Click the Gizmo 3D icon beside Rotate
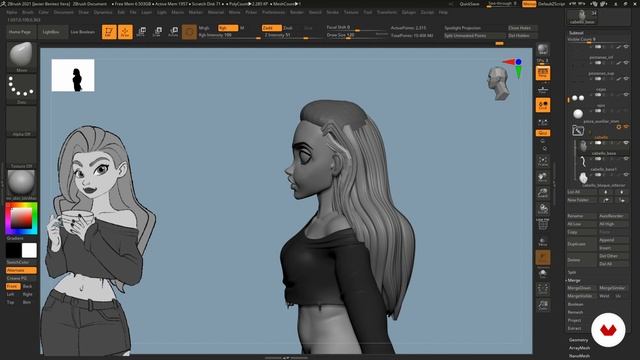The width and height of the screenshot is (640, 360). point(189,32)
